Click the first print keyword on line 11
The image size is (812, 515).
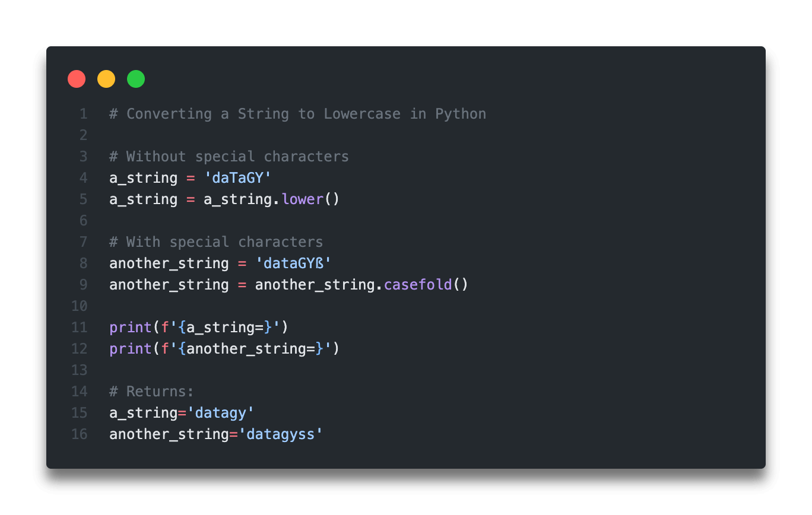pyautogui.click(x=130, y=327)
